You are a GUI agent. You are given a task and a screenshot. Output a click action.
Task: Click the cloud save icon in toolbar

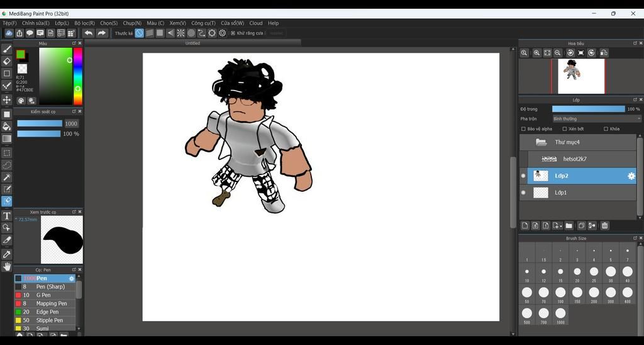[x=9, y=33]
